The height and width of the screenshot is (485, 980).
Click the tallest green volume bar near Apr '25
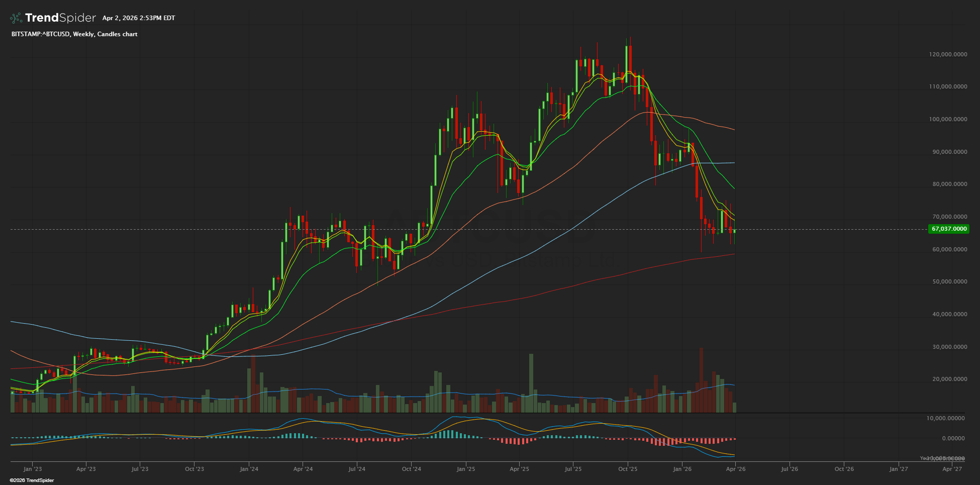pyautogui.click(x=531, y=383)
